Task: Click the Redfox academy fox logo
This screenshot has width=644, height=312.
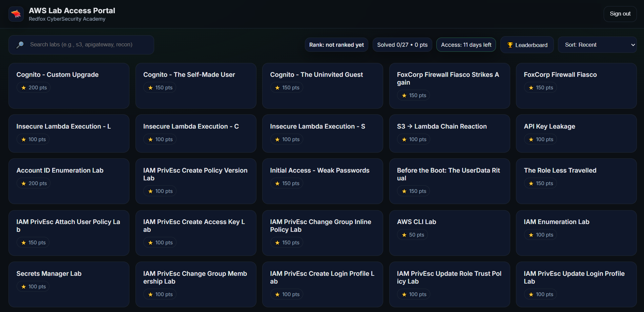Action: pos(16,14)
